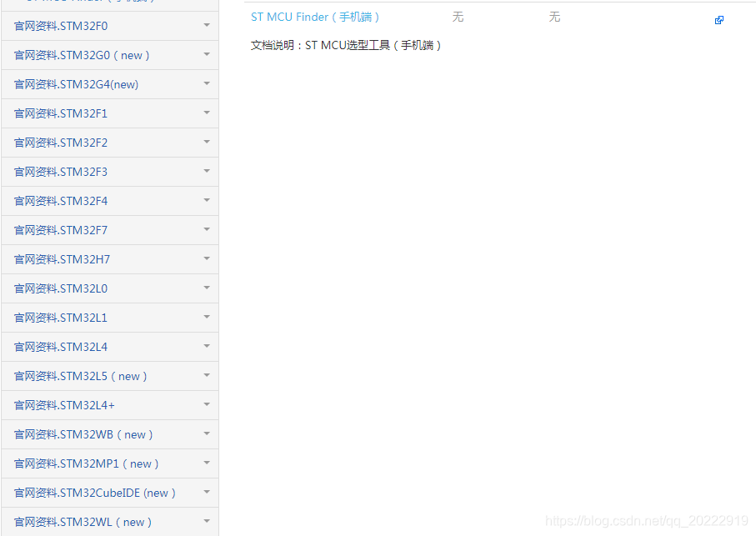Select the 官网资料.STM32L0 label
The width and height of the screenshot is (756, 536).
(x=61, y=288)
